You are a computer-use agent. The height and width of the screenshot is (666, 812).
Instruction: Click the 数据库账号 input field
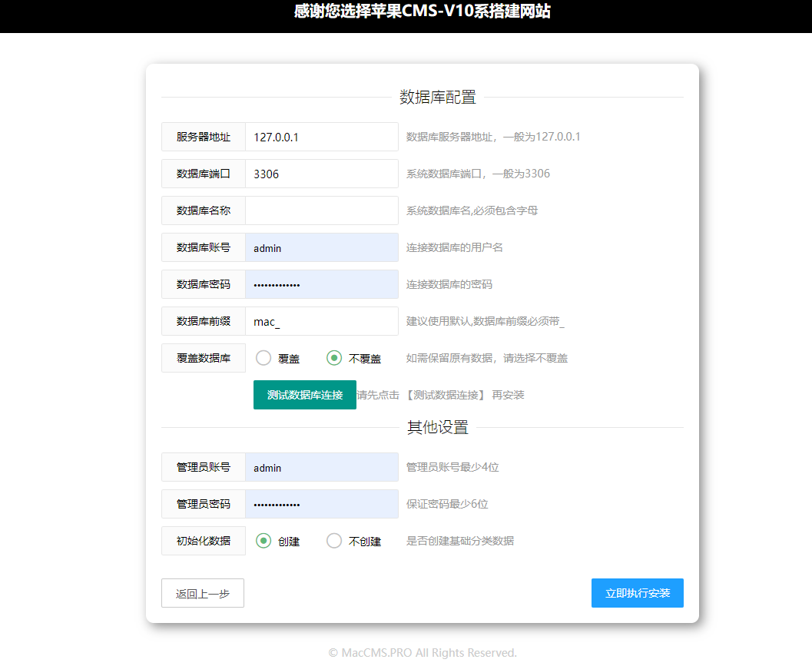(322, 247)
